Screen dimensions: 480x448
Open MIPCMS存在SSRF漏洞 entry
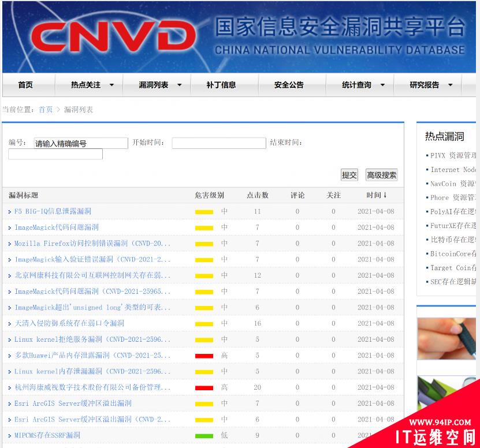point(47,435)
